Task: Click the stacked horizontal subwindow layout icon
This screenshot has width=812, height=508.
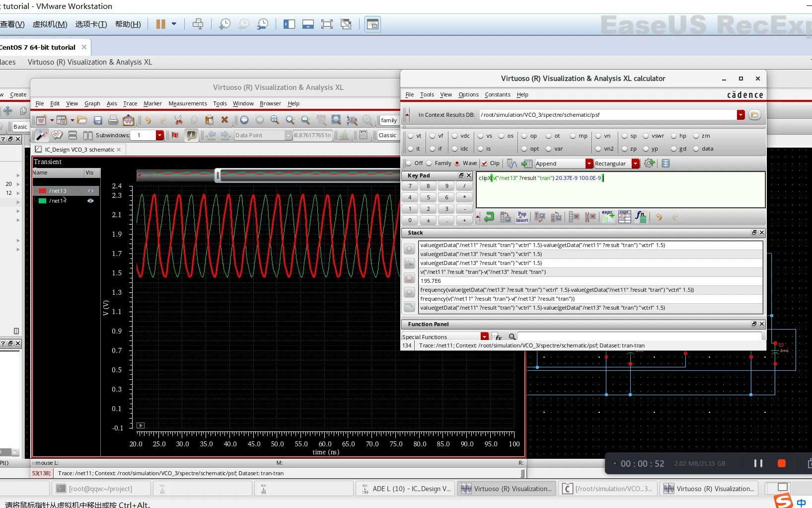Action: (x=73, y=135)
